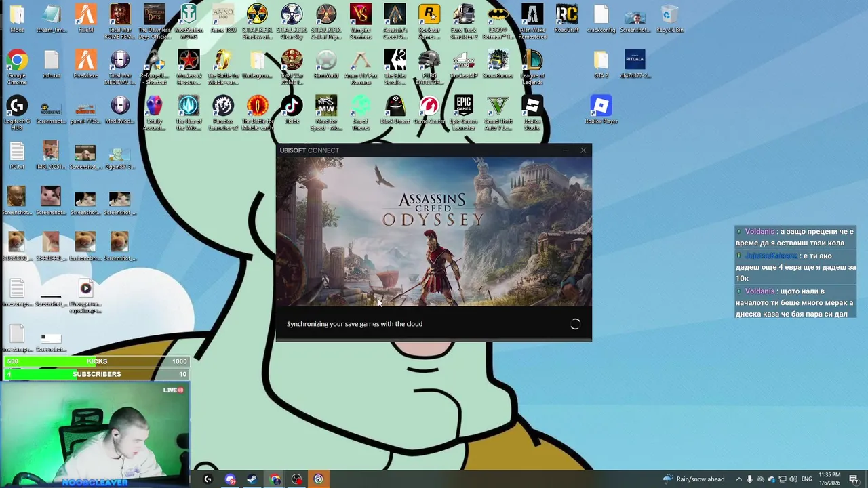Select the Paradox Launcher v2 icon
The height and width of the screenshot is (488, 868).
(223, 113)
